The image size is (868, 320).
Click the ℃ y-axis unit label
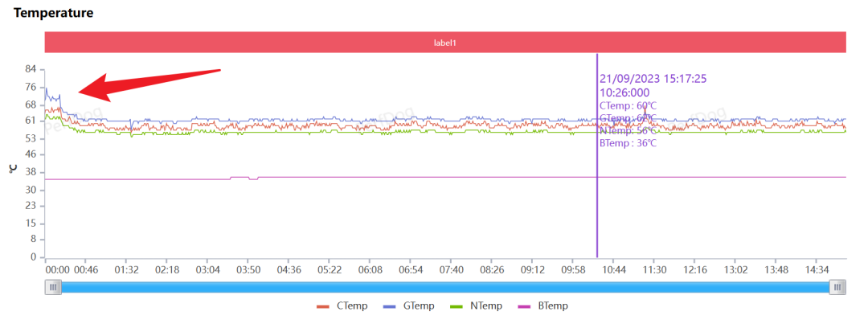(14, 168)
